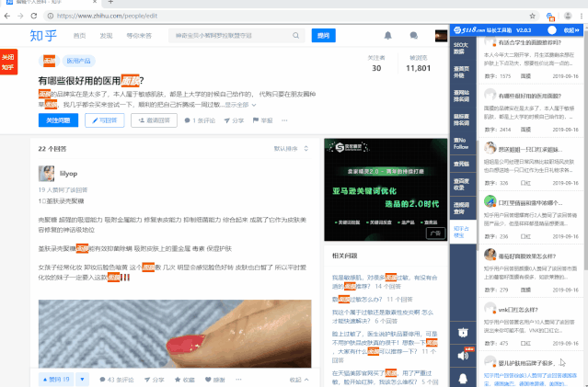Viewport: 588px width, 387px height.
Task: Open Zhihu notifications bell
Action: [x=388, y=36]
